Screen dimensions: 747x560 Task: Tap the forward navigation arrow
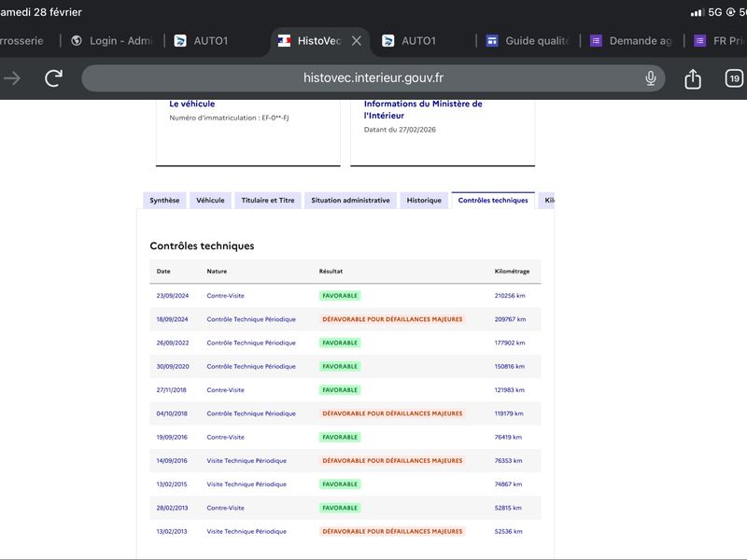click(12, 78)
